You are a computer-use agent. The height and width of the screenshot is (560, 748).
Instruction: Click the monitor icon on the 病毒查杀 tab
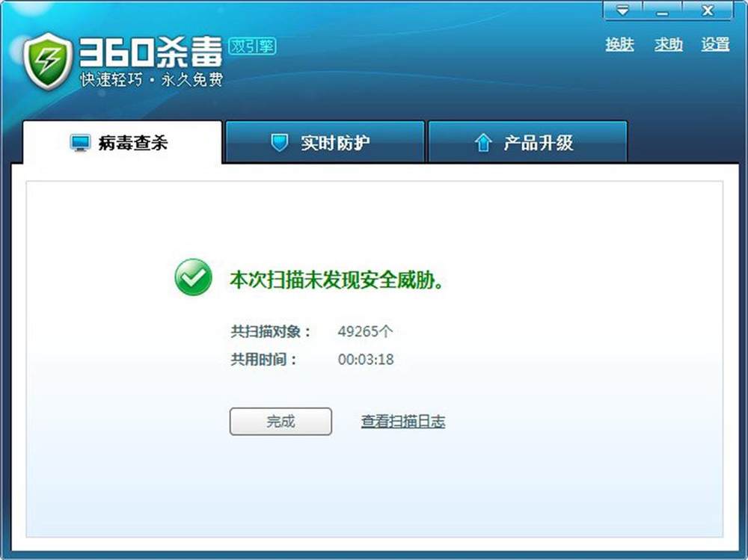(80, 144)
